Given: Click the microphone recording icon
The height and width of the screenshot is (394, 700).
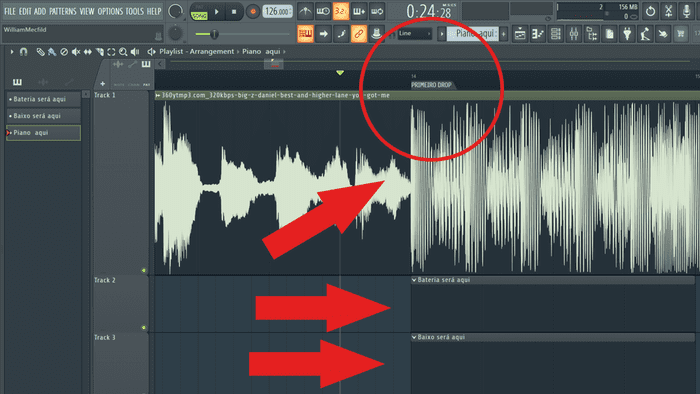Looking at the screenshot, I should click(x=686, y=11).
